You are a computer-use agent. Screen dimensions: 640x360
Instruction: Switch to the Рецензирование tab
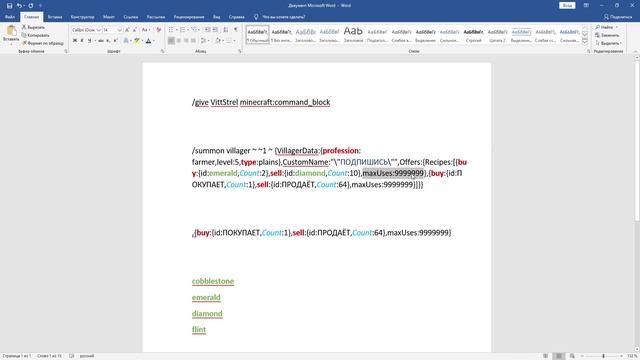(x=189, y=17)
